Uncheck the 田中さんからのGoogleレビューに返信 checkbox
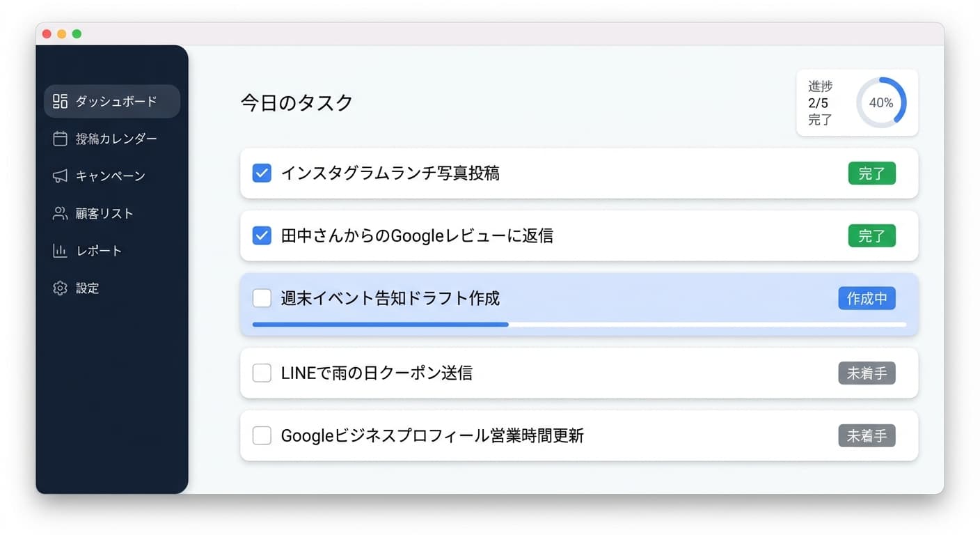Screen dimensions: 980x535 [262, 235]
